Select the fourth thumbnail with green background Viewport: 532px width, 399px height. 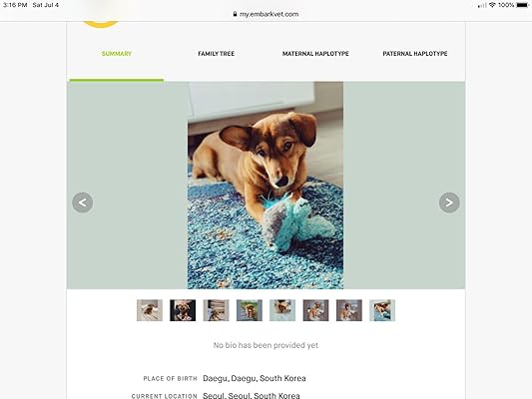(x=250, y=310)
